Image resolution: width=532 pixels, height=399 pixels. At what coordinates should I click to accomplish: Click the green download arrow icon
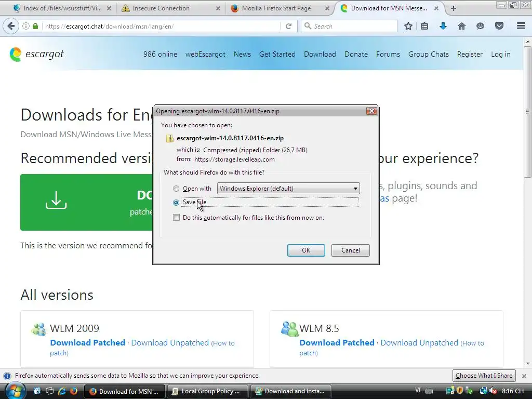tap(56, 200)
